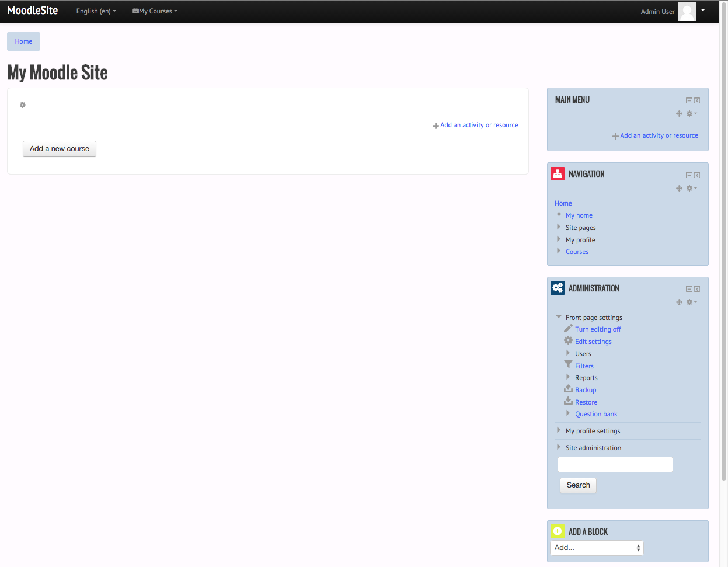Open the Administration block actions gear

coord(691,302)
